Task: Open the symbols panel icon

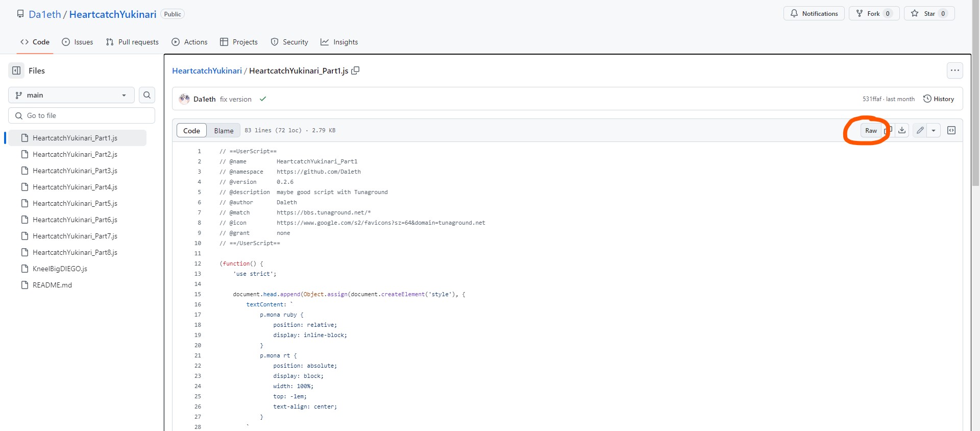Action: tap(951, 130)
